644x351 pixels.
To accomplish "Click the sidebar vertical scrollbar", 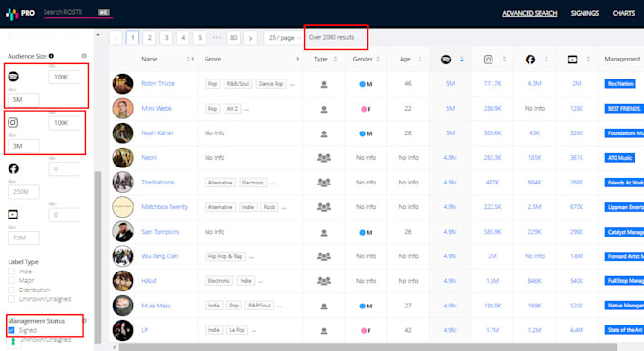I will point(98,258).
